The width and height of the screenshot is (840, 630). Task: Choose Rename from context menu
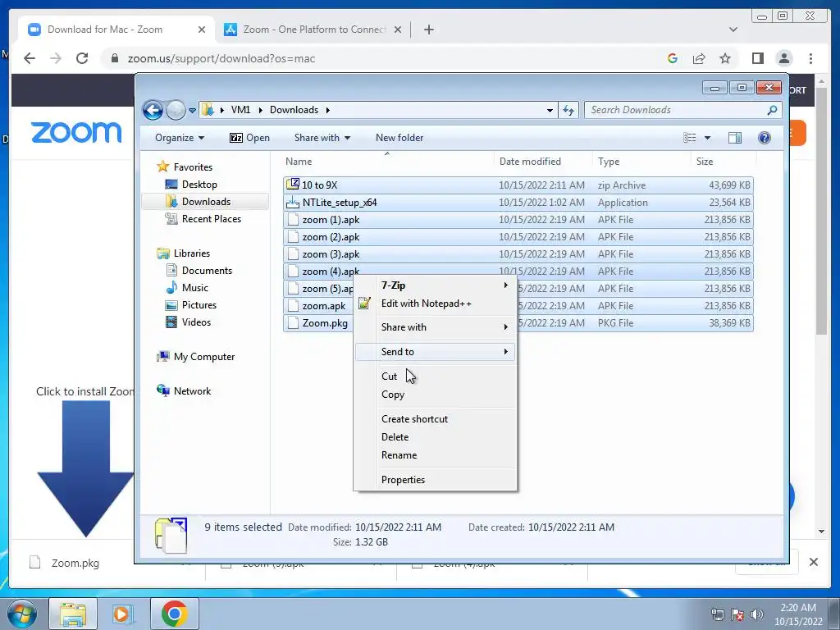coord(435,455)
